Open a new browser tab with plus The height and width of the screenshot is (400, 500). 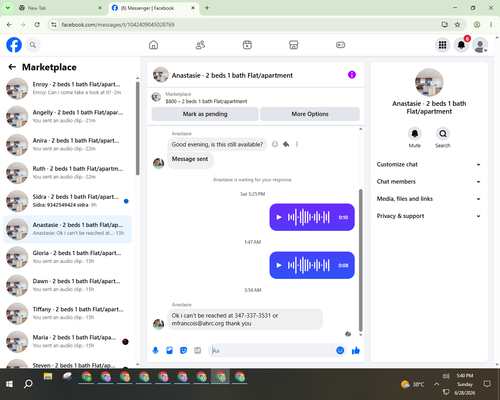point(207,8)
